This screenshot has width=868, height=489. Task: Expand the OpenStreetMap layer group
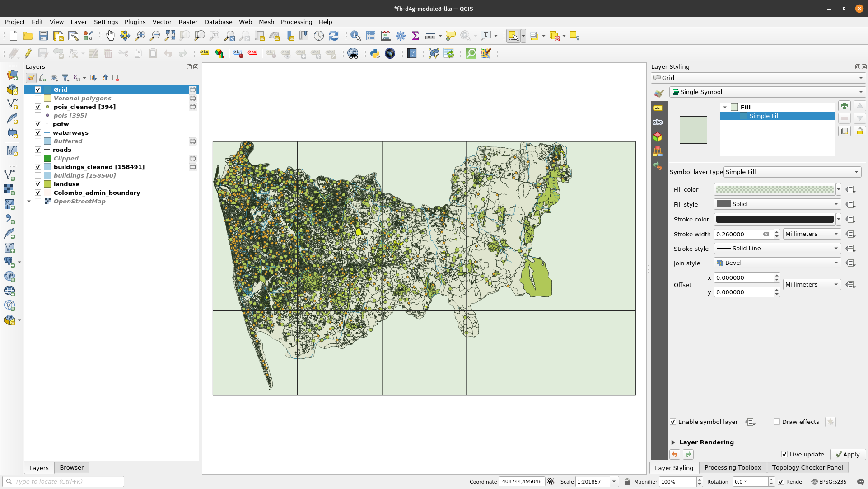[x=29, y=201]
